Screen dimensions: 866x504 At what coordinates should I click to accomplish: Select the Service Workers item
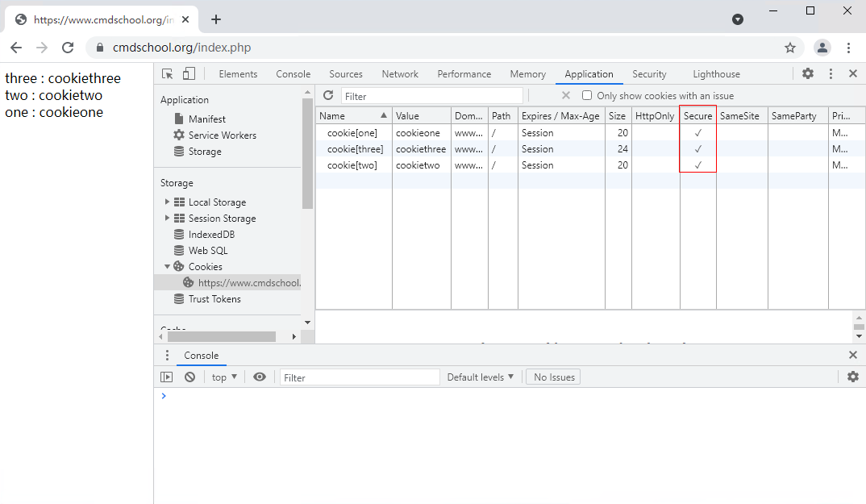tap(222, 135)
